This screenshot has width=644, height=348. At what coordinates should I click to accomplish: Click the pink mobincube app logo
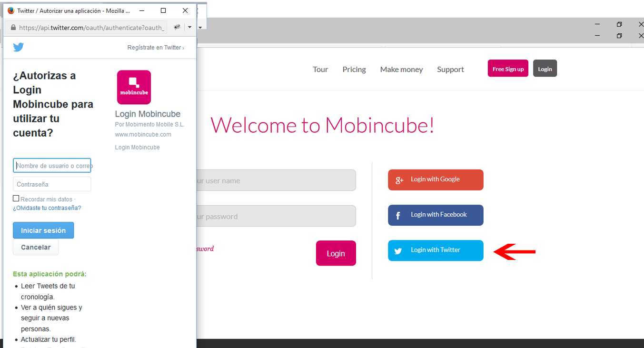134,87
